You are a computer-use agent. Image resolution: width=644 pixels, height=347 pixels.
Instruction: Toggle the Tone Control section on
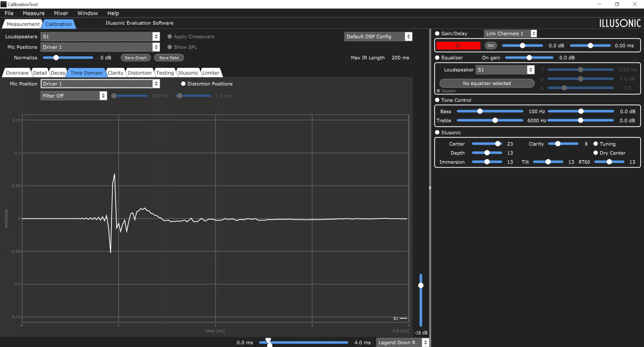click(x=437, y=100)
